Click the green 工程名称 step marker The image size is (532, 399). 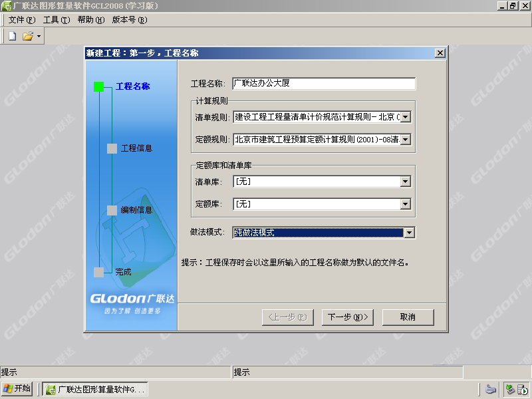click(98, 86)
